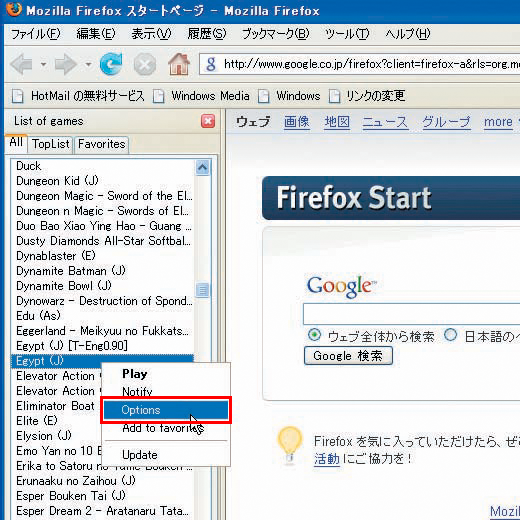This screenshot has width=520, height=520.
Task: Open the HotMail bookmark icon
Action: 18,96
